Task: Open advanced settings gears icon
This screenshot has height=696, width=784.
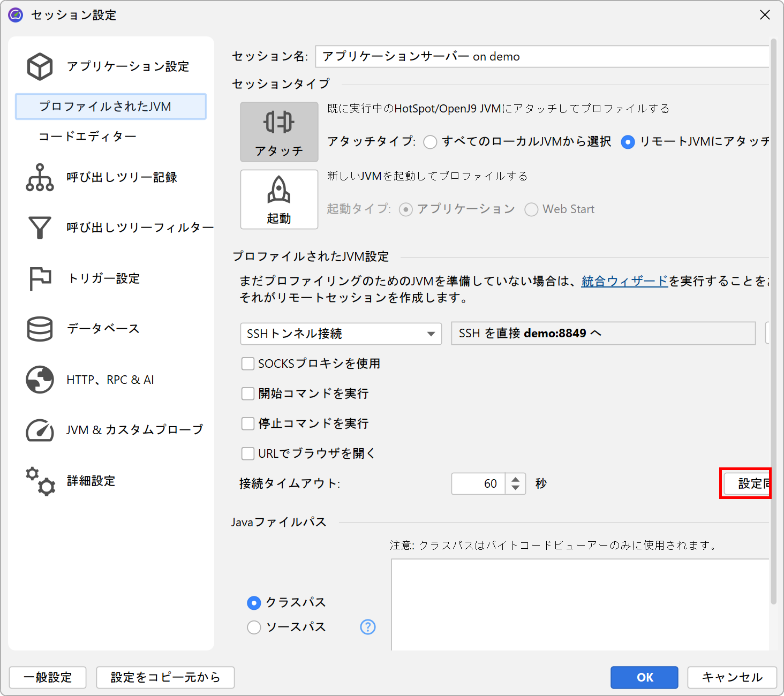Action: click(x=40, y=481)
